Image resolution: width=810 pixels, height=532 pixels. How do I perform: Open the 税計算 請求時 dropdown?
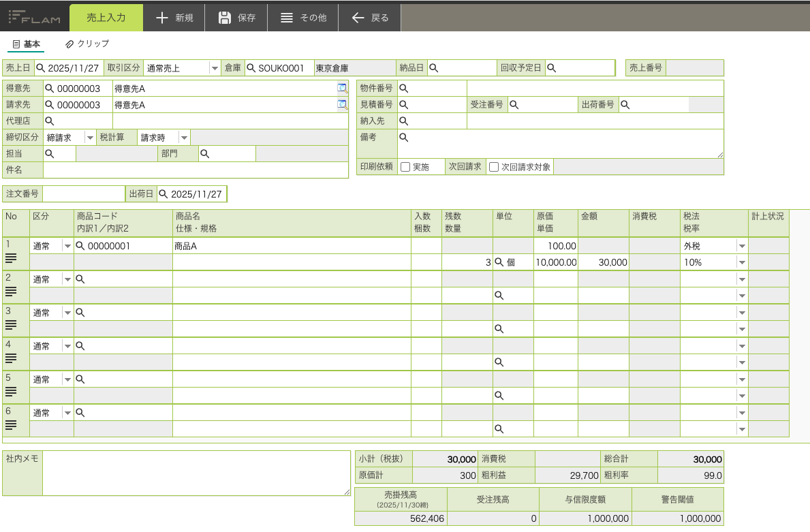click(184, 138)
